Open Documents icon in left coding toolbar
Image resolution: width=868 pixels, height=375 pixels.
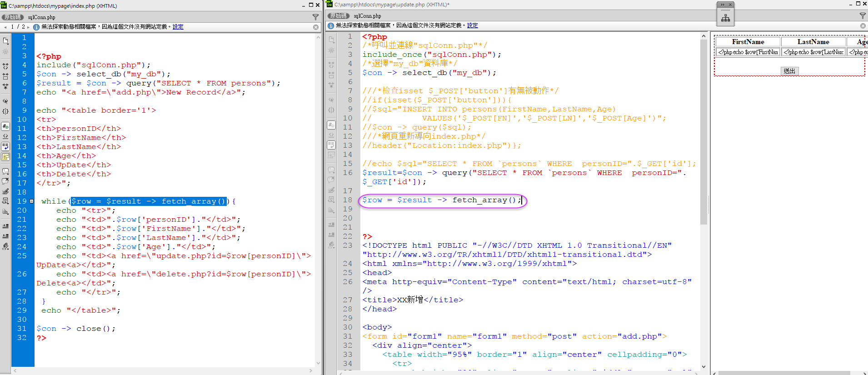point(5,40)
